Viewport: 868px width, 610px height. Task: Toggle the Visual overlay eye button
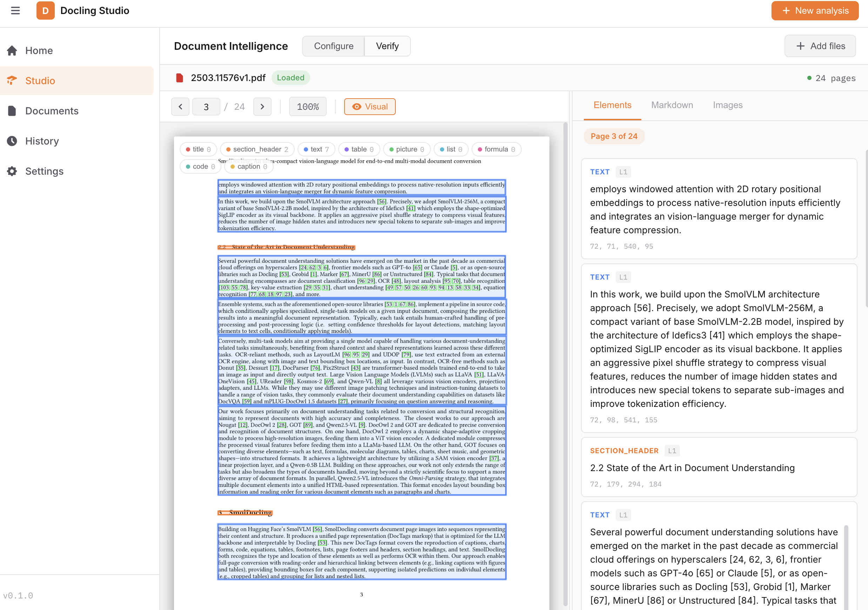point(369,107)
